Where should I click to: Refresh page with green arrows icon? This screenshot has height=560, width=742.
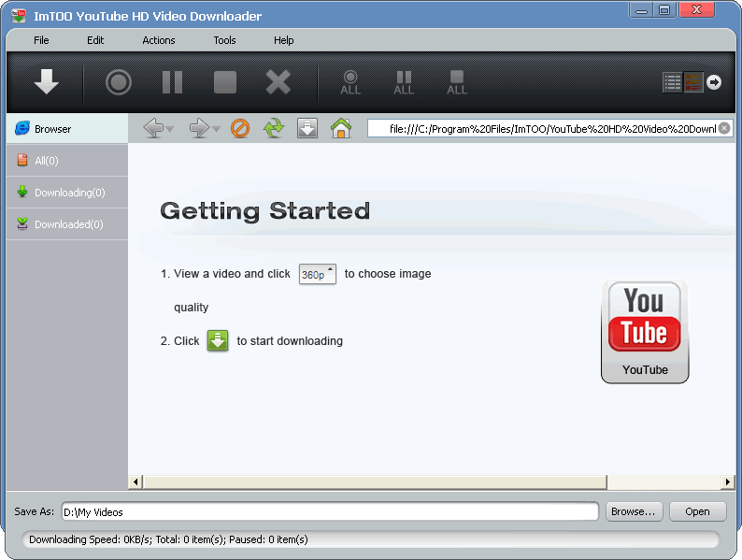point(274,128)
